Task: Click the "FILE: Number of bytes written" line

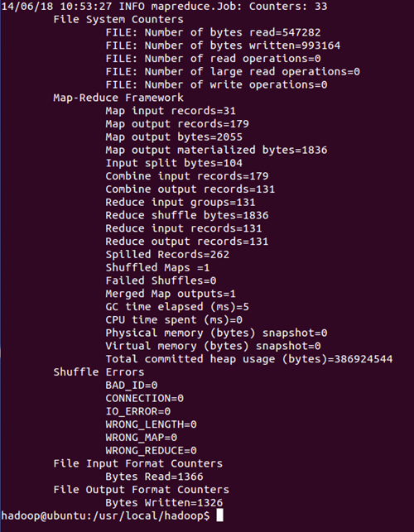Action: coord(223,46)
